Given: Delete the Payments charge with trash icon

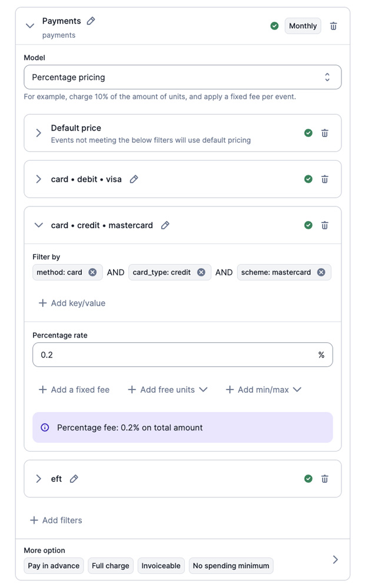Looking at the screenshot, I should pos(334,26).
